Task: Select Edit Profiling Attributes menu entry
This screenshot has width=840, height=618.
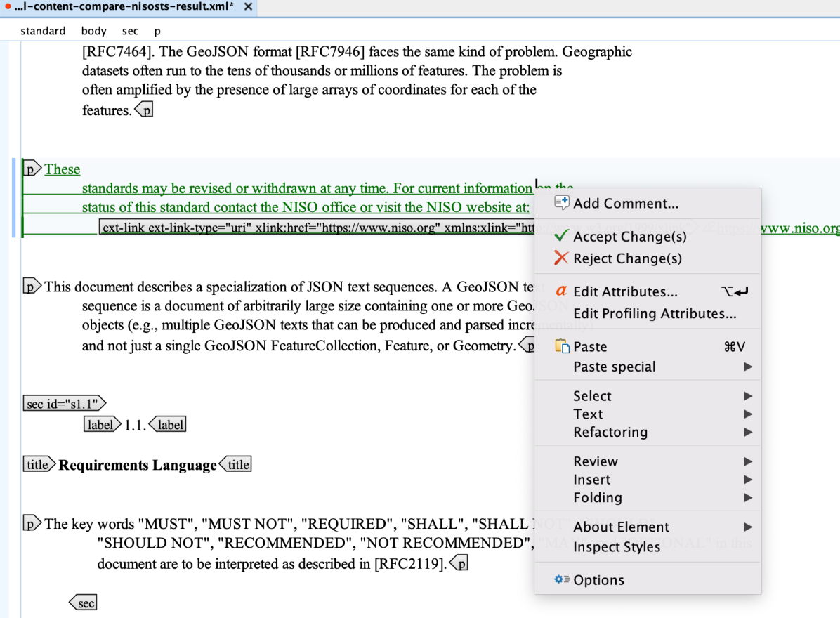Action: pos(654,314)
